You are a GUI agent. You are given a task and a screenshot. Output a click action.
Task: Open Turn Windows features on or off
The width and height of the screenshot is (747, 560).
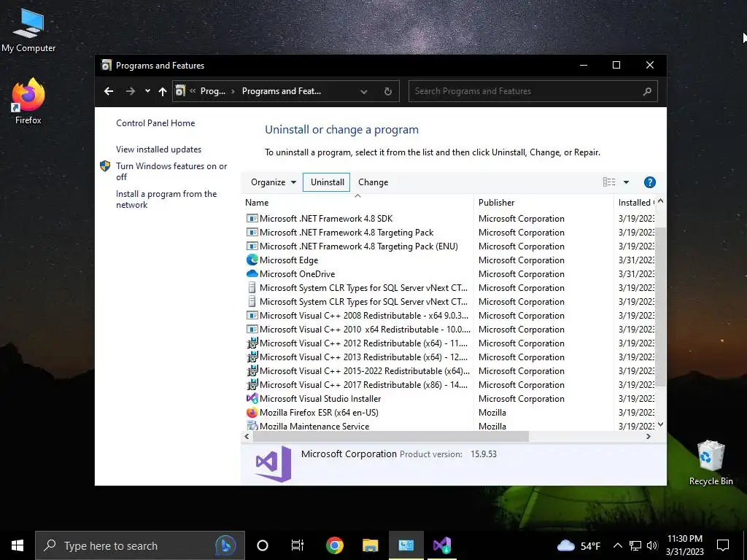coord(171,171)
